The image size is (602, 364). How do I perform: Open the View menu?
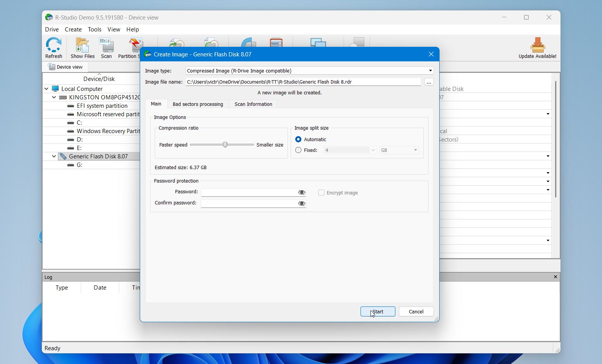pyautogui.click(x=114, y=29)
